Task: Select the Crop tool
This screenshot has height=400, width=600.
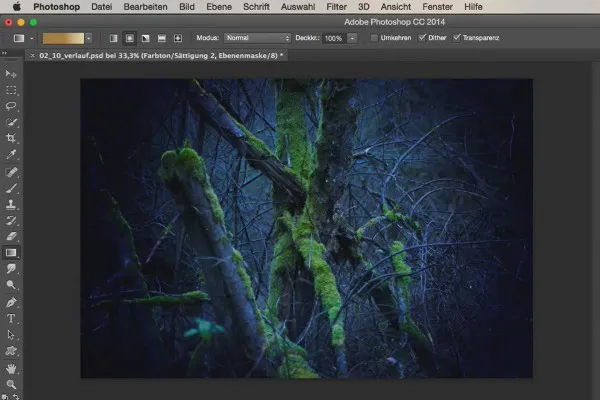Action: point(11,138)
